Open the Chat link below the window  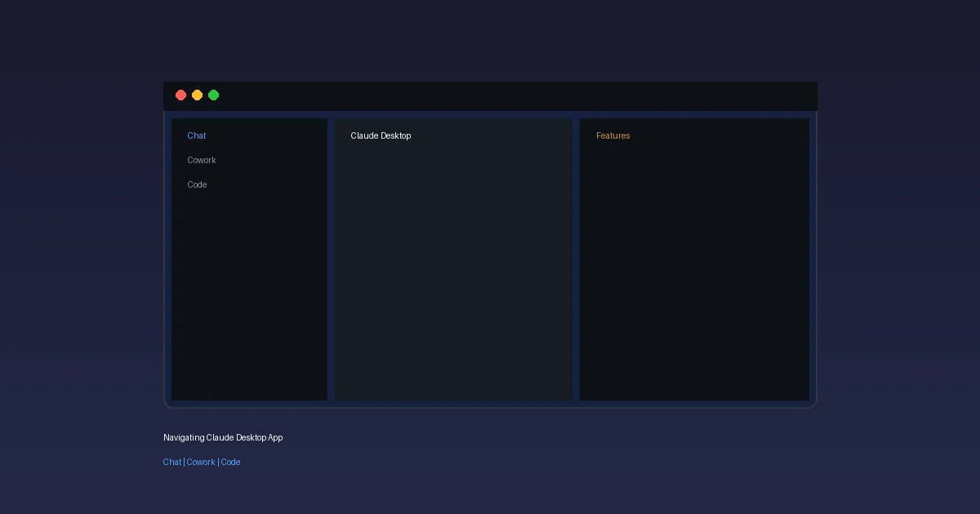coord(171,462)
